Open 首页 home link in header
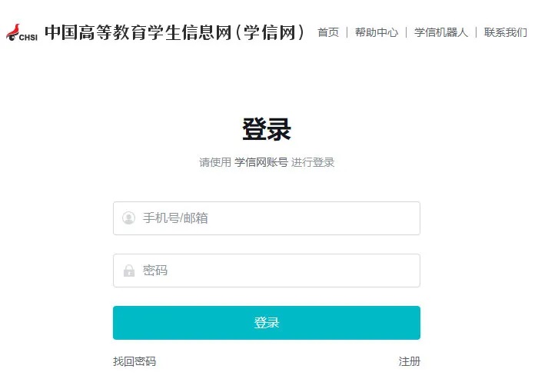The image size is (538, 392). (328, 32)
